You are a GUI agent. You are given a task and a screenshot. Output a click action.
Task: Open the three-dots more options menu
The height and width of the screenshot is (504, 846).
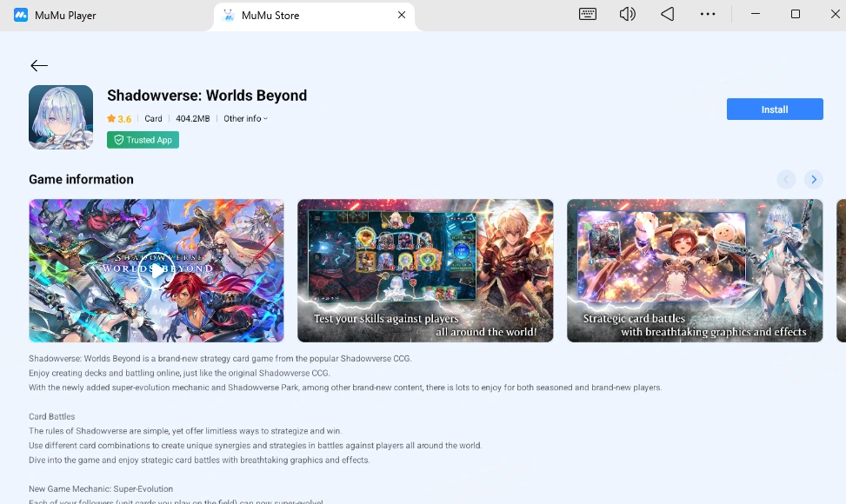(708, 15)
